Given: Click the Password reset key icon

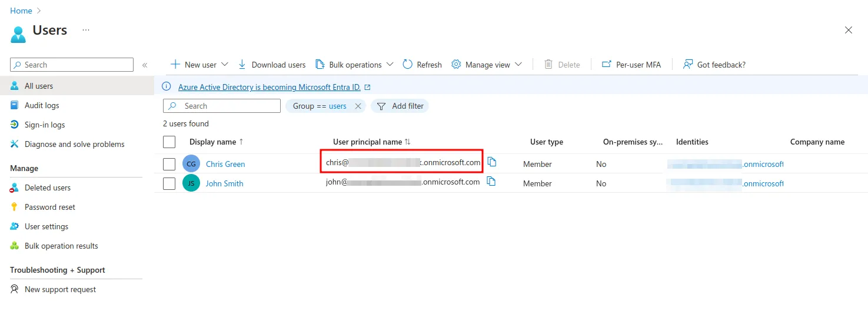Looking at the screenshot, I should click(x=15, y=207).
